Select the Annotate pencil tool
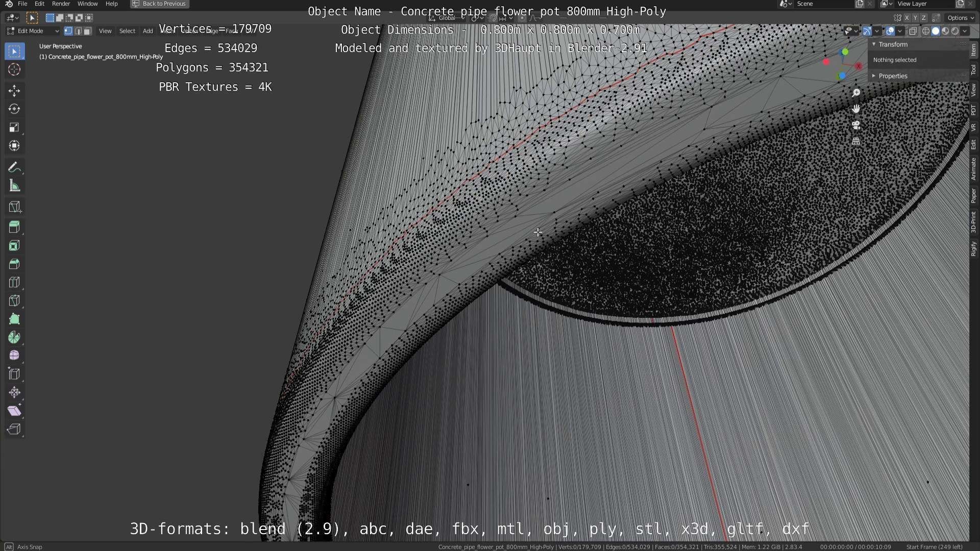980x551 pixels. [14, 167]
